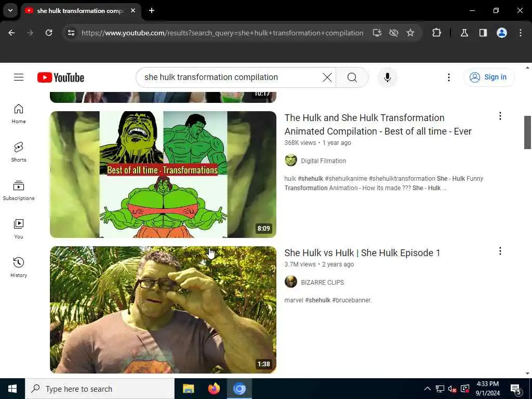Open History in sidebar
Screen dimensions: 532x399
click(19, 268)
